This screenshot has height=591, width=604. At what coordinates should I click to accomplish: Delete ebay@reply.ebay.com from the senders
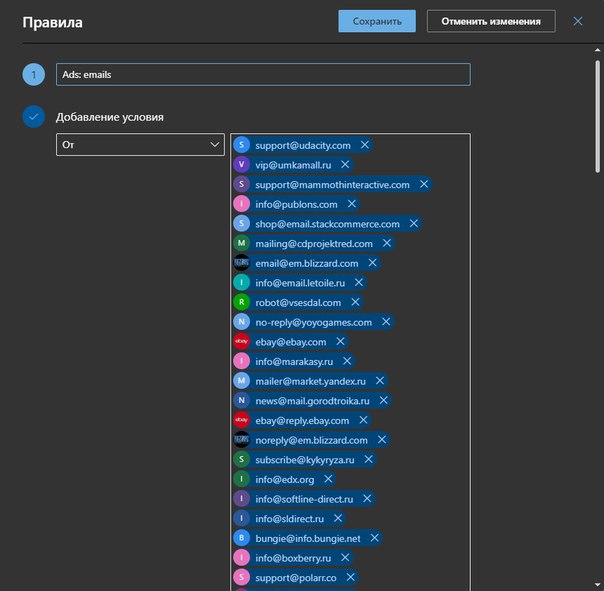point(363,420)
